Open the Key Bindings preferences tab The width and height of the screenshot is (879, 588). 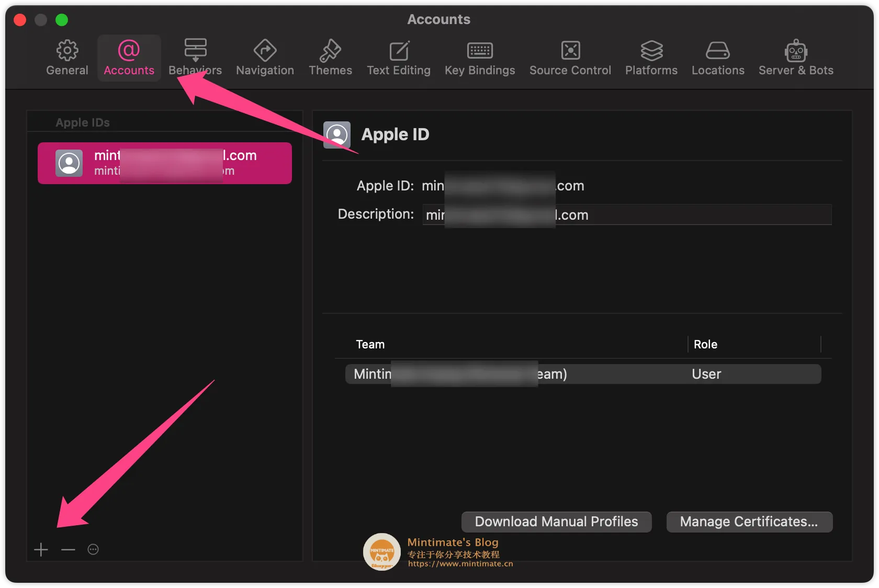[480, 58]
